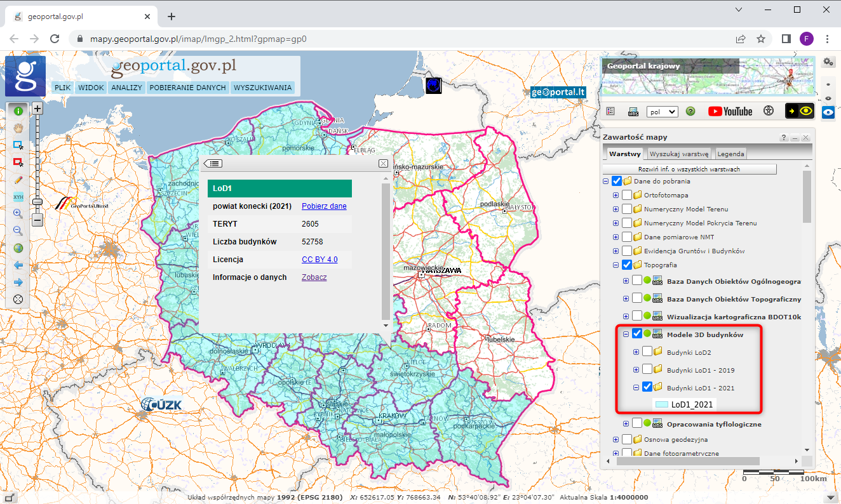
Task: Activate the green info identify tool
Action: (18, 111)
